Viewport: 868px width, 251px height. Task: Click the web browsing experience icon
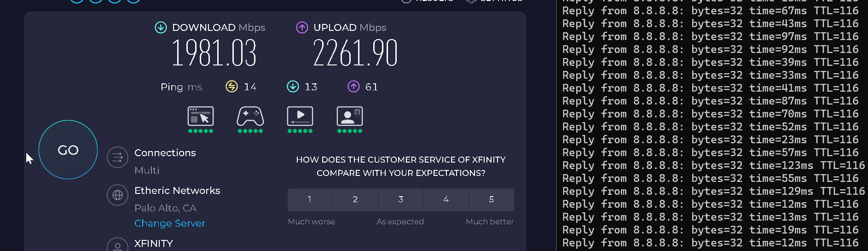point(201,116)
